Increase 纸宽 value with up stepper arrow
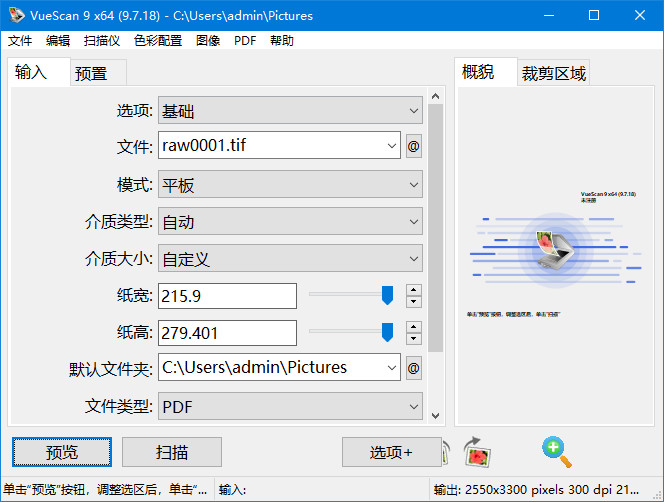Screen dimensions: 664x502 (x=414, y=290)
